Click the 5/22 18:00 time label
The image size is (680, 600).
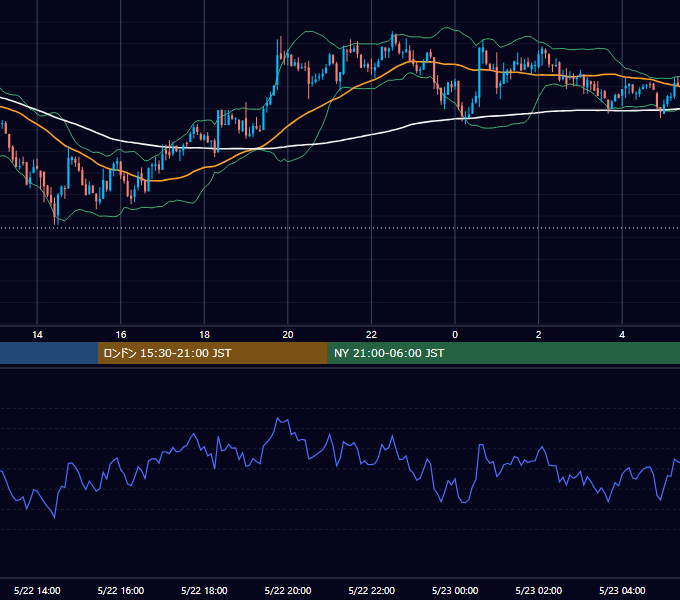[204, 590]
